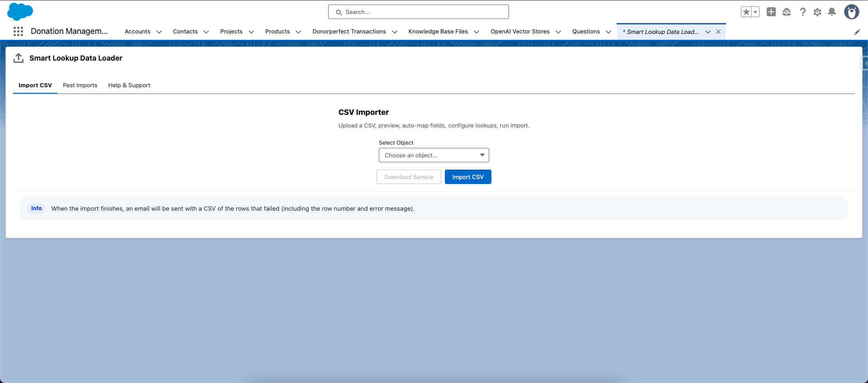868x383 pixels.
Task: Click the Salesforce cloud logo
Action: click(x=20, y=12)
